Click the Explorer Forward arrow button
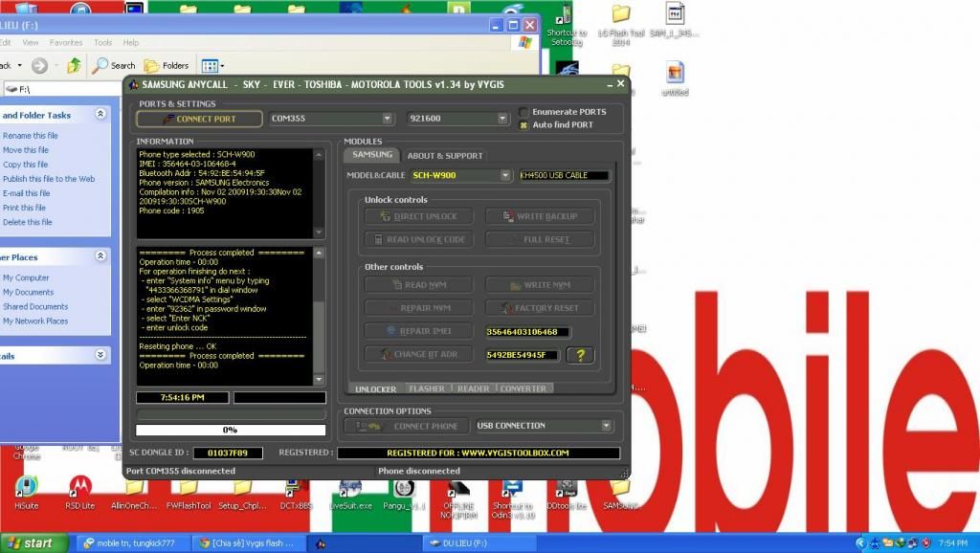This screenshot has height=553, width=980. (39, 65)
